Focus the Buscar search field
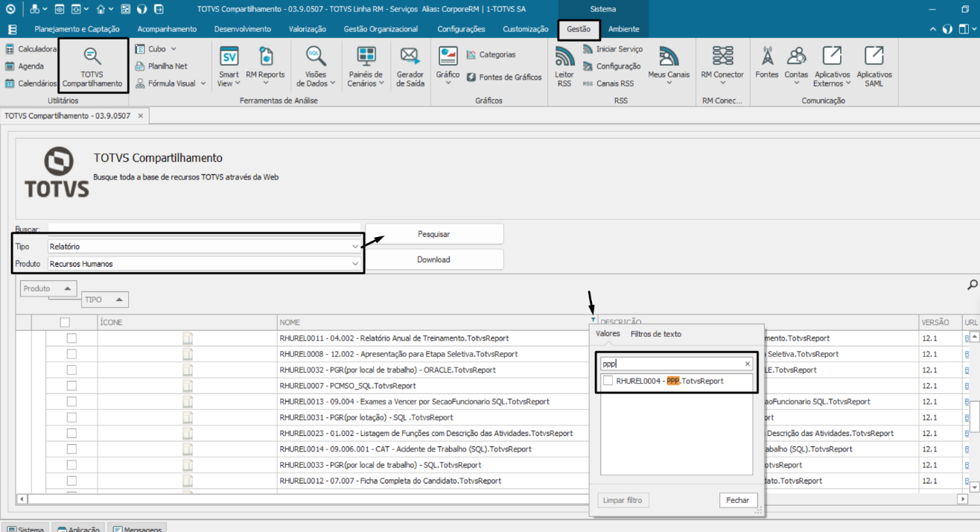The height and width of the screenshot is (532, 980). pyautogui.click(x=204, y=229)
